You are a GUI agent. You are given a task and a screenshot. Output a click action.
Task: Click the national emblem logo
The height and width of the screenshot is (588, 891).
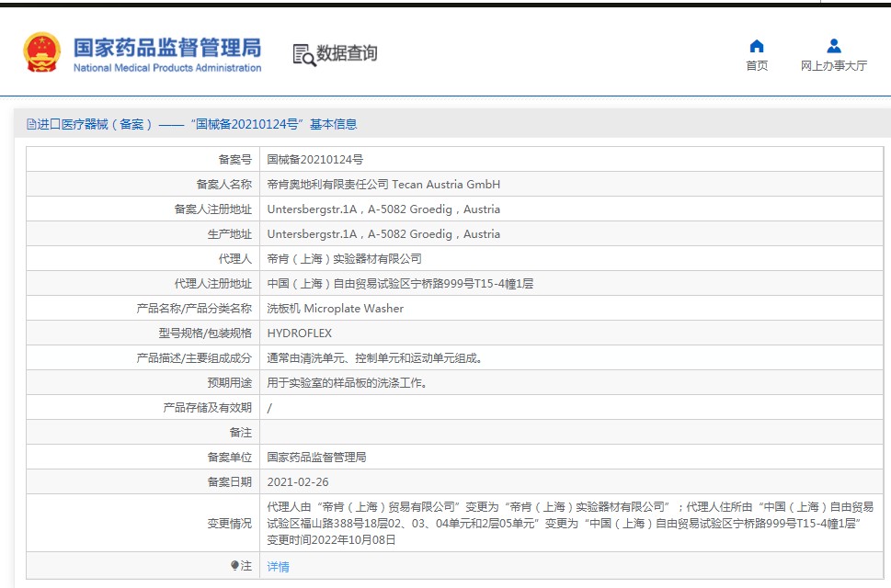(41, 52)
